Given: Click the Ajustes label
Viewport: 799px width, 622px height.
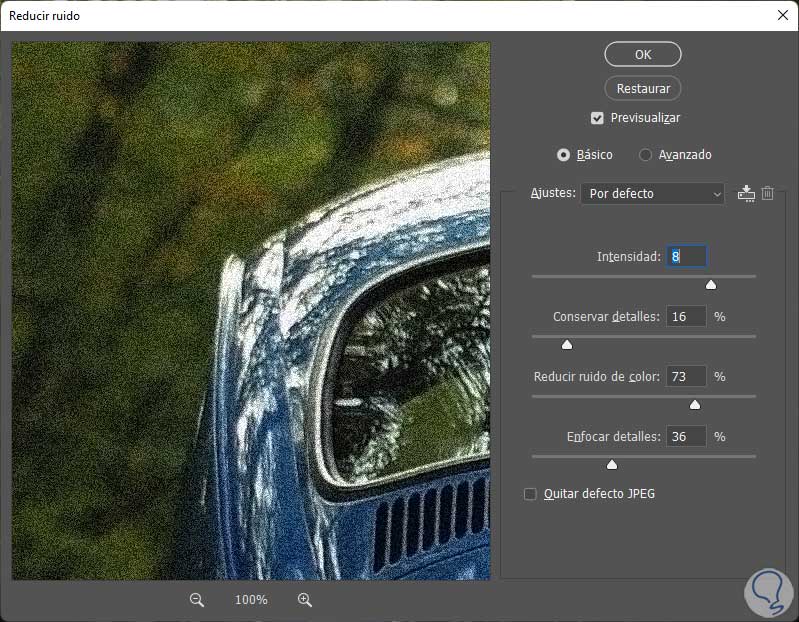Looking at the screenshot, I should [553, 193].
